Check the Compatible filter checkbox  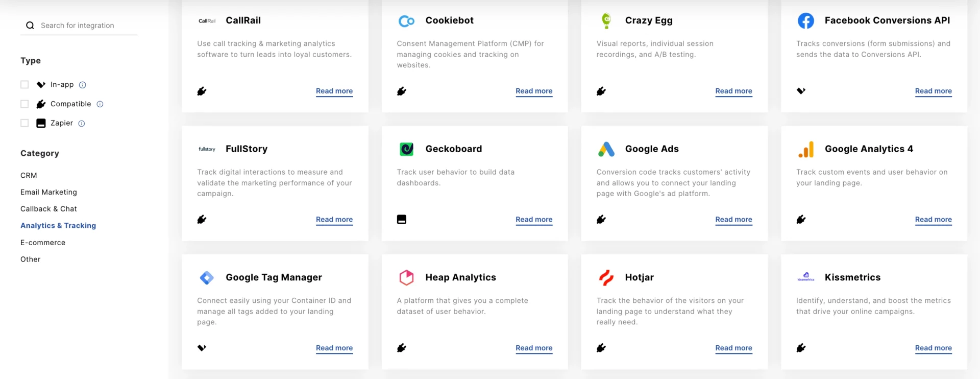[x=24, y=104]
